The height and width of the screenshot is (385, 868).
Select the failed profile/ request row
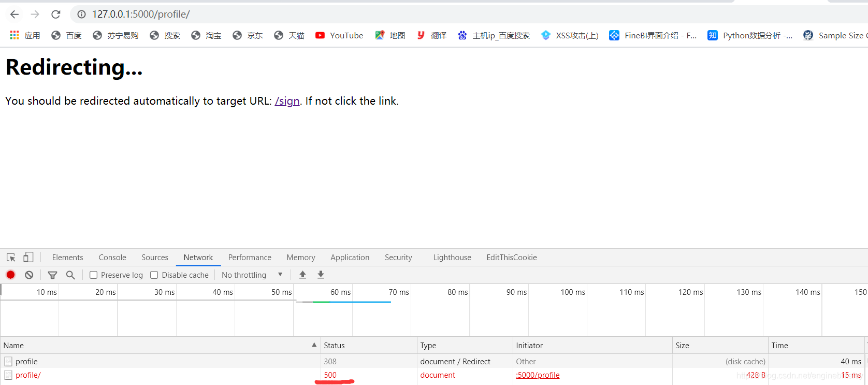434,375
